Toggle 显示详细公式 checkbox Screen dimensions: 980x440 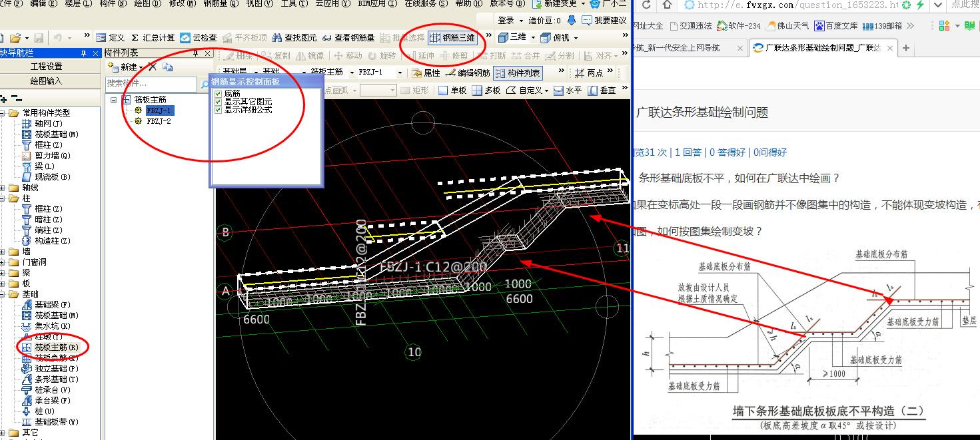coord(218,110)
